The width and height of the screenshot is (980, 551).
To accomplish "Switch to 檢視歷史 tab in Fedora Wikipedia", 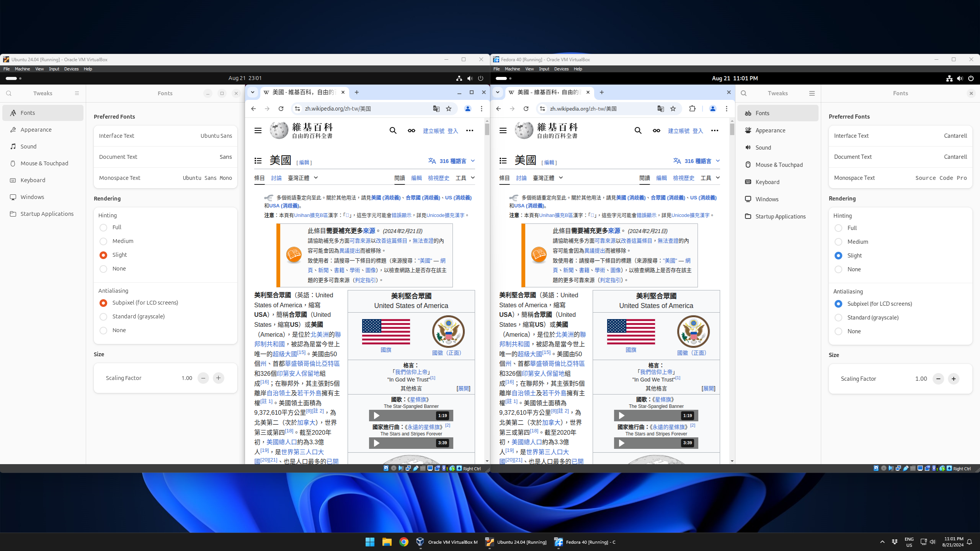I will tap(684, 178).
